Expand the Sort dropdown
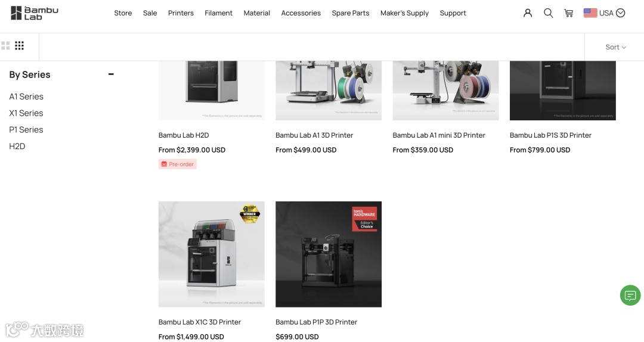Image resolution: width=644 pixels, height=342 pixels. pos(615,47)
